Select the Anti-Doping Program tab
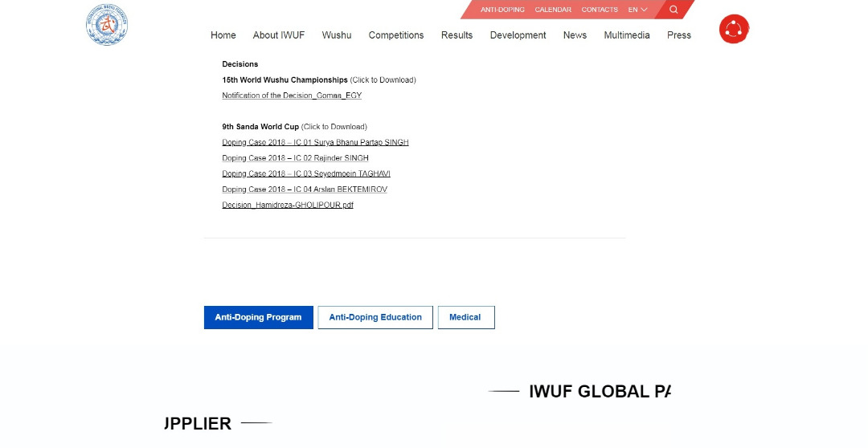 [x=259, y=317]
